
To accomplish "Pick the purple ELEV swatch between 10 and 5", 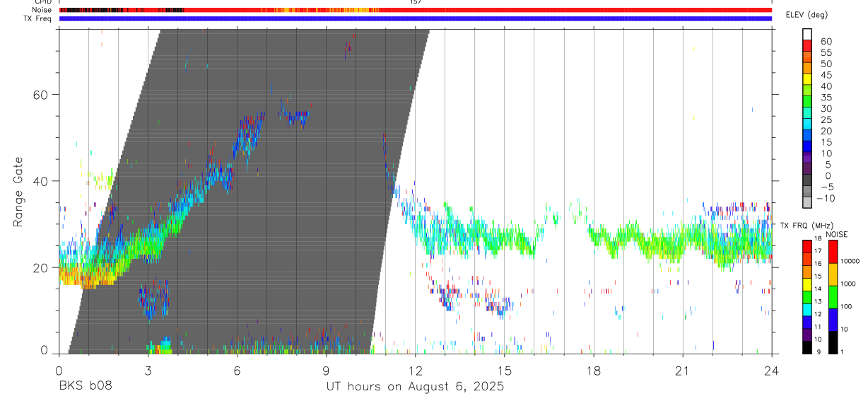I will click(807, 158).
